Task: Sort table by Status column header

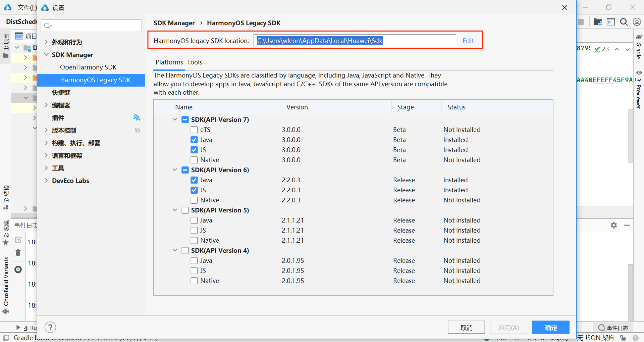Action: click(497, 107)
